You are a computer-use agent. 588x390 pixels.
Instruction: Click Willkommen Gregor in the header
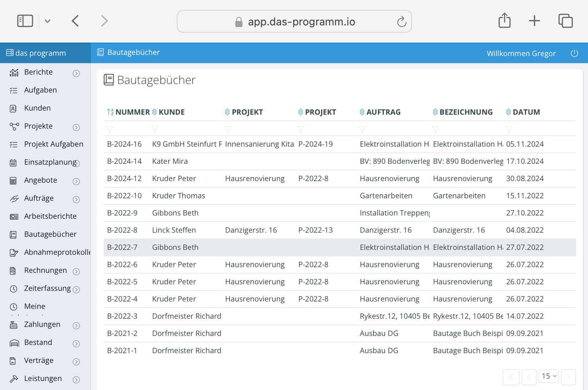(521, 53)
